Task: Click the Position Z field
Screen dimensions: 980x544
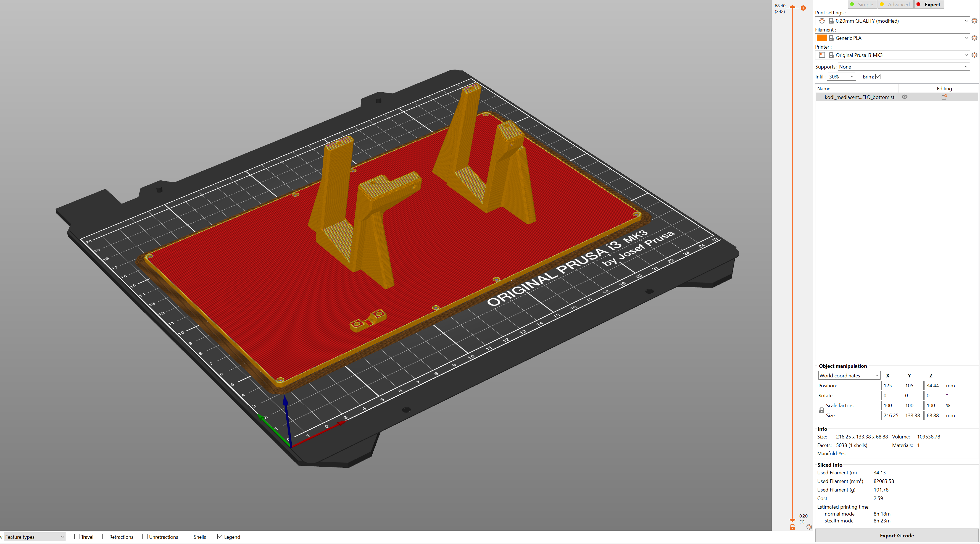Action: tap(934, 386)
